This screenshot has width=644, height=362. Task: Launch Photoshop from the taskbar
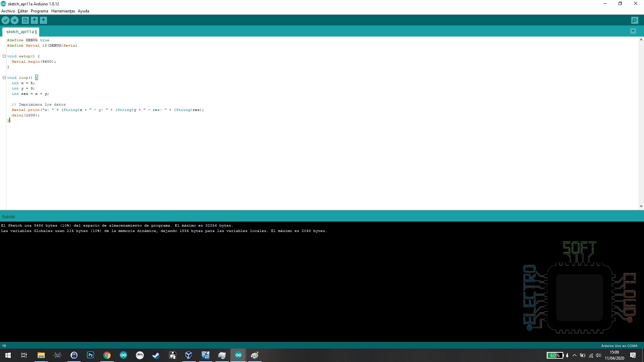tap(91, 355)
